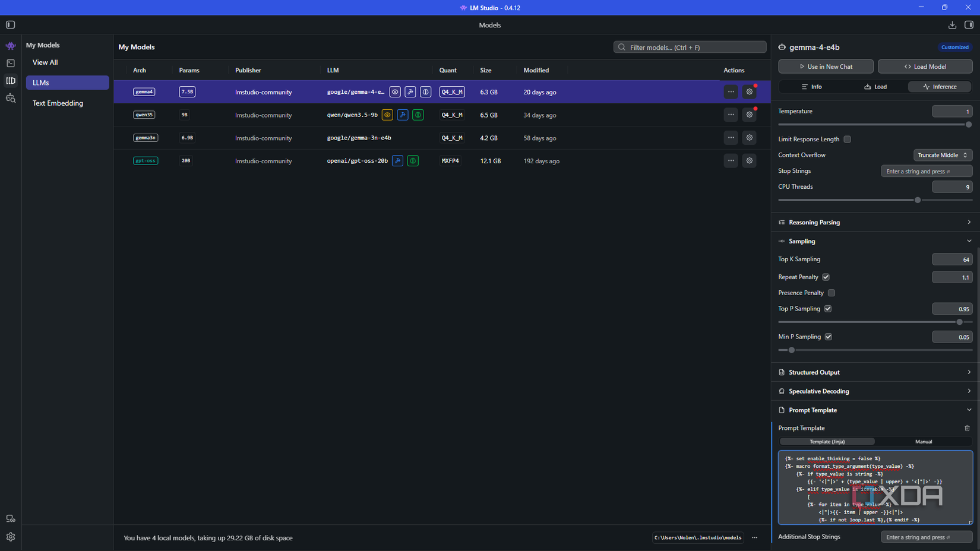
Task: Open the Discover search icon in sidebar
Action: click(x=11, y=98)
